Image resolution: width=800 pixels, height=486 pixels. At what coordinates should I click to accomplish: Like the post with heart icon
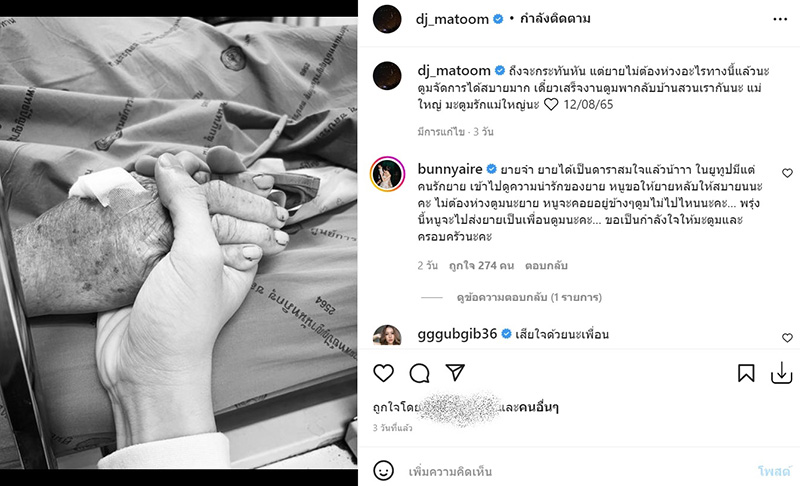384,373
